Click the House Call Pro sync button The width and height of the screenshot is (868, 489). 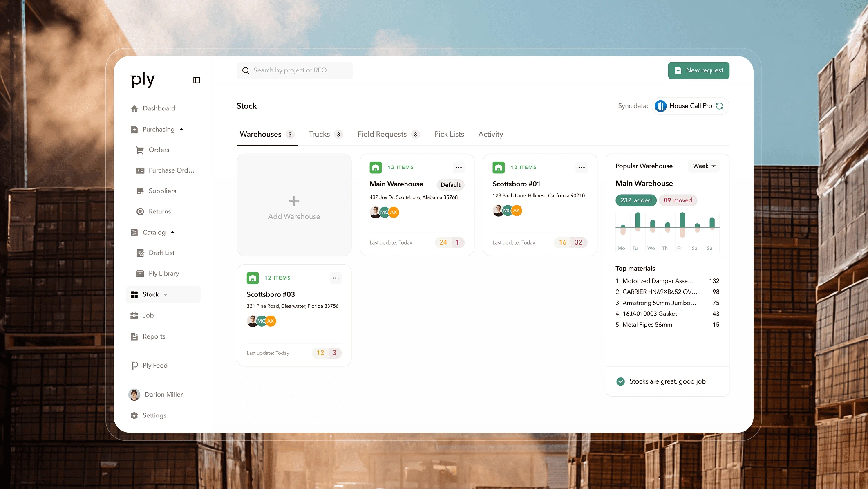[x=691, y=106]
